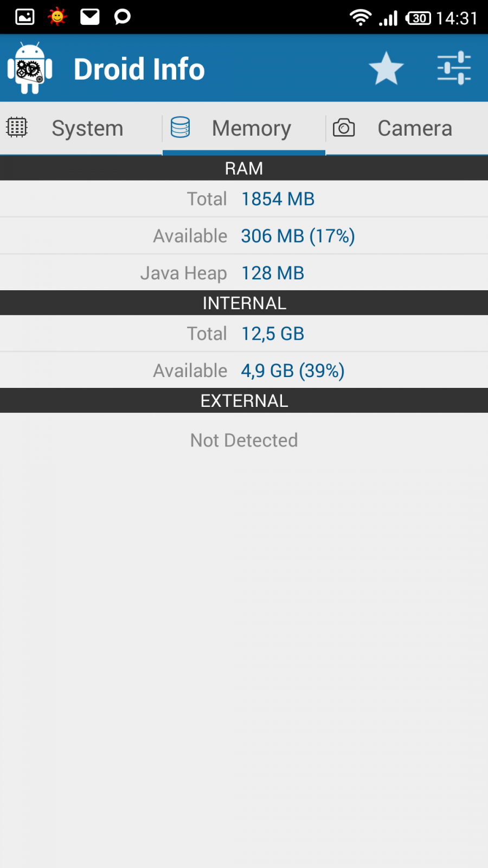Tap the Memory database icon

tap(180, 127)
